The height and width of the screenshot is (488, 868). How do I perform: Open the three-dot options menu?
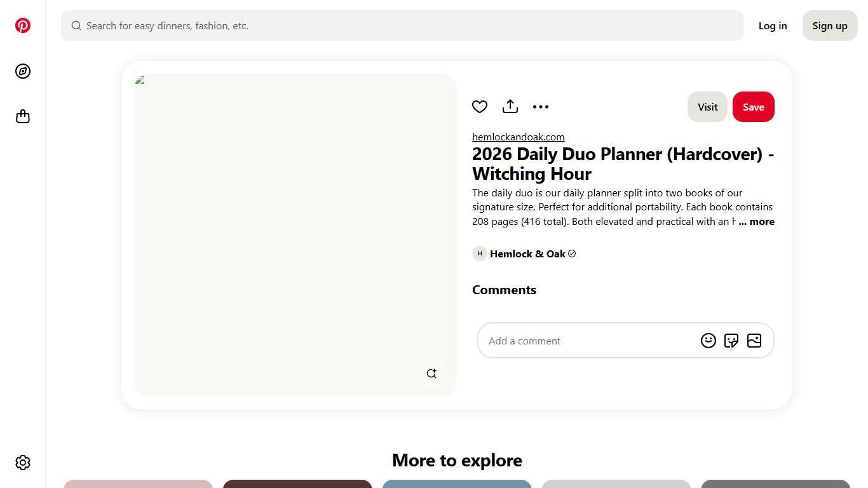coord(541,106)
